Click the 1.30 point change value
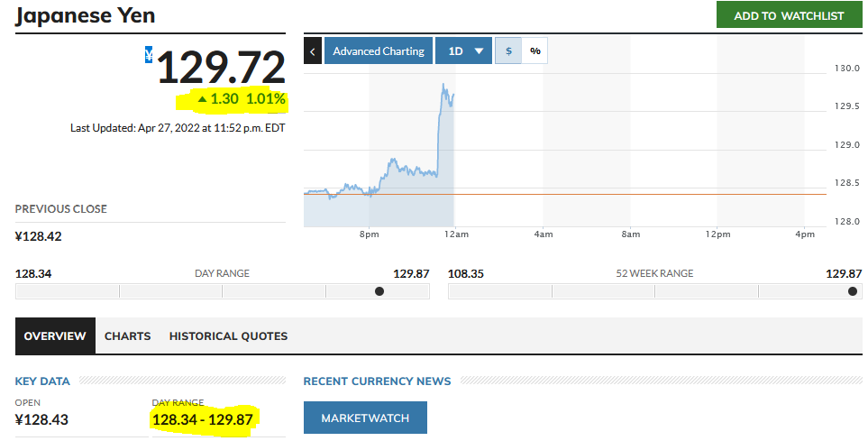 point(224,99)
